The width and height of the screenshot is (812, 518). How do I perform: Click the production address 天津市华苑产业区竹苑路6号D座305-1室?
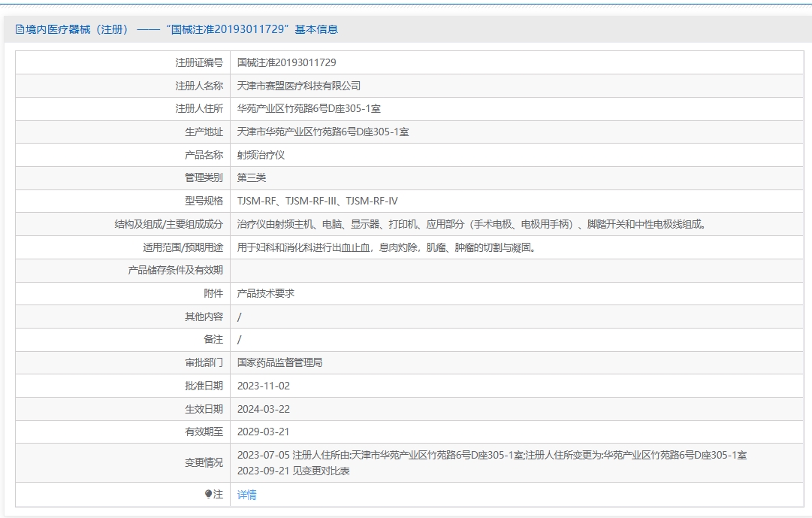click(323, 132)
